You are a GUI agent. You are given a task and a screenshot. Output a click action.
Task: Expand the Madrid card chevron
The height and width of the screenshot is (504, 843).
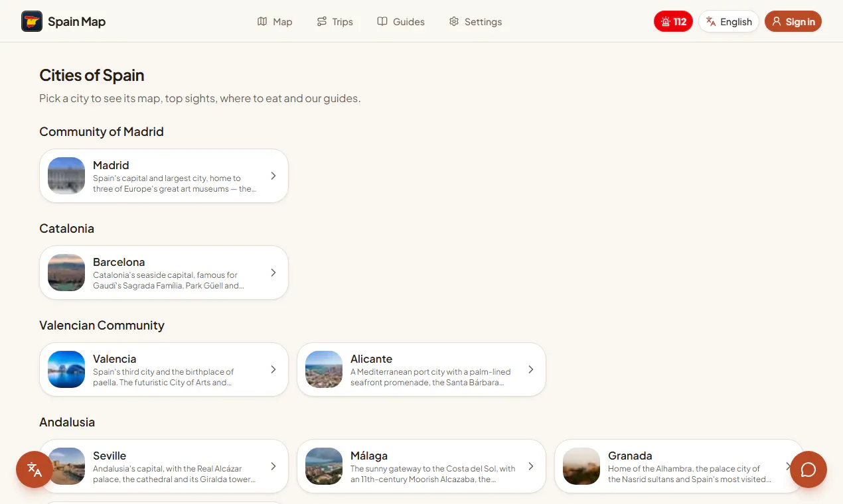273,176
